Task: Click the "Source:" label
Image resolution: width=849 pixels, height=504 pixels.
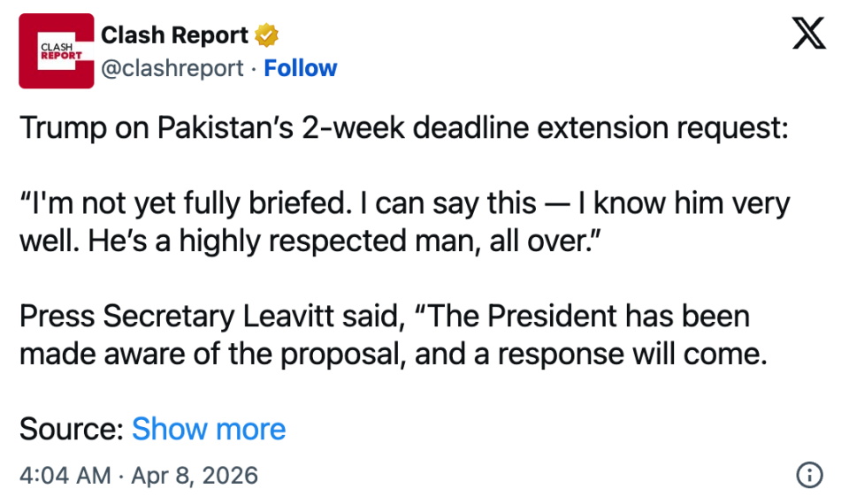Action: (x=71, y=429)
